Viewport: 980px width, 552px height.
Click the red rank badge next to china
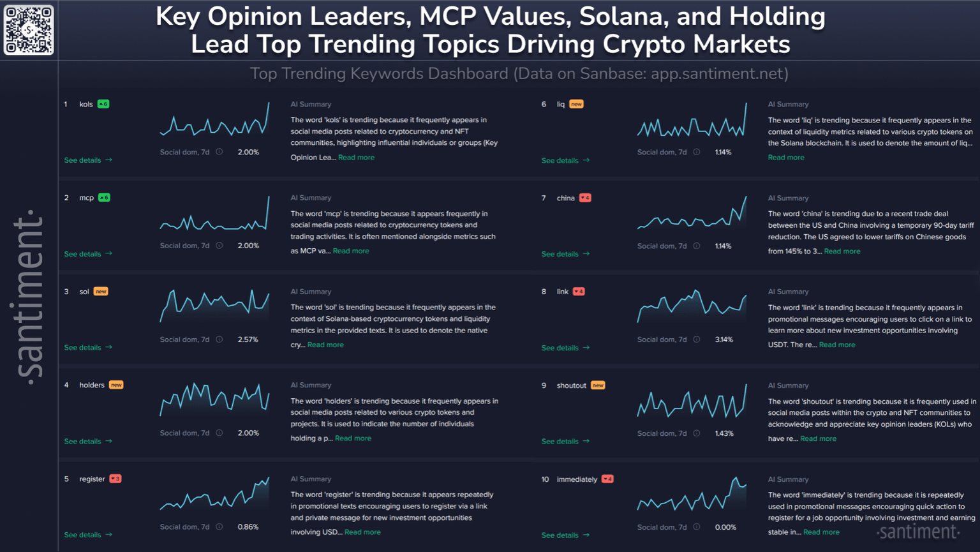pos(585,198)
